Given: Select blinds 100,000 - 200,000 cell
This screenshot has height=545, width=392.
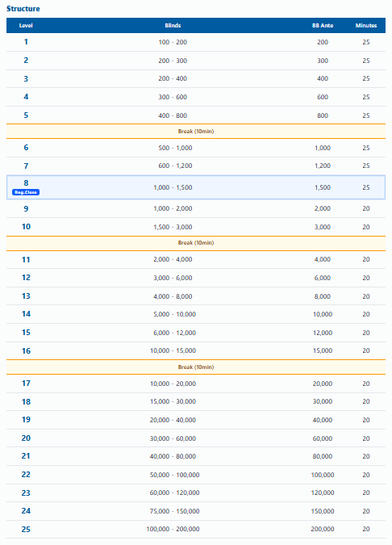Looking at the screenshot, I should tap(173, 529).
